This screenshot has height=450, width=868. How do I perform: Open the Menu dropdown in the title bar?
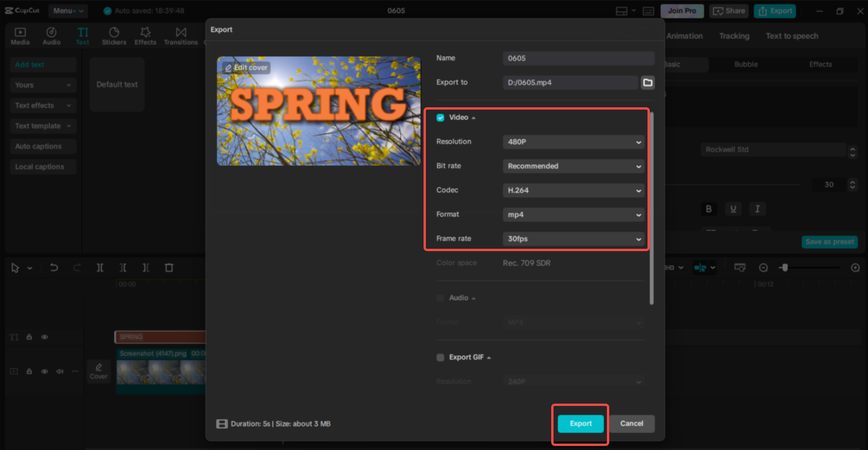point(68,11)
